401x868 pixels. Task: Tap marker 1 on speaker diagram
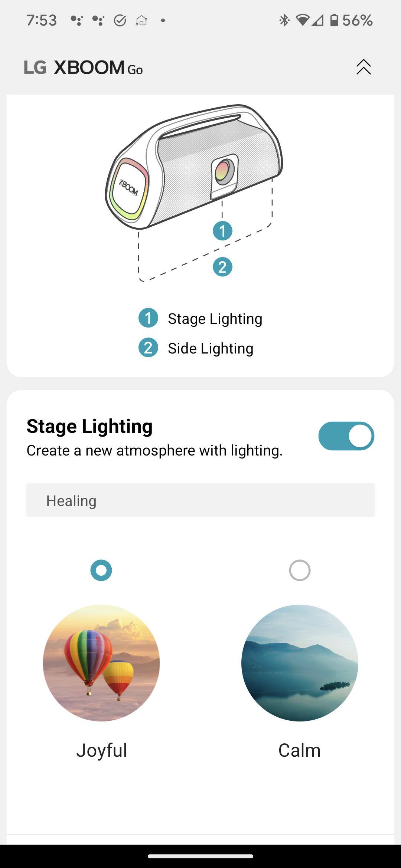222,231
